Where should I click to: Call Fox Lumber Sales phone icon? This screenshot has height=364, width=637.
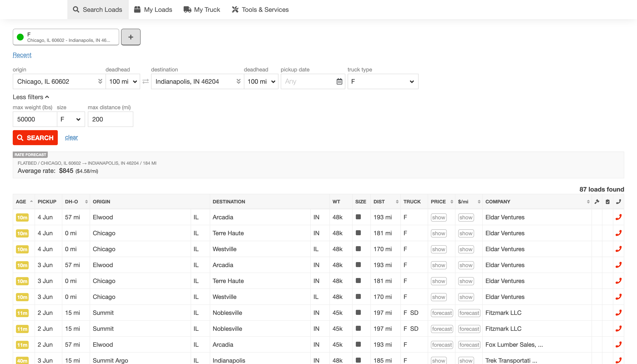coord(619,345)
